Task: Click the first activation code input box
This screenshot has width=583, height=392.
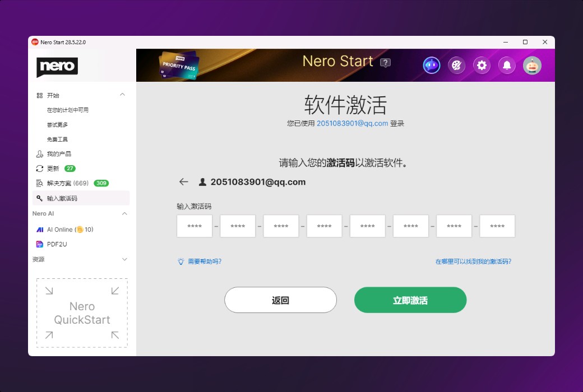Action: click(x=194, y=226)
